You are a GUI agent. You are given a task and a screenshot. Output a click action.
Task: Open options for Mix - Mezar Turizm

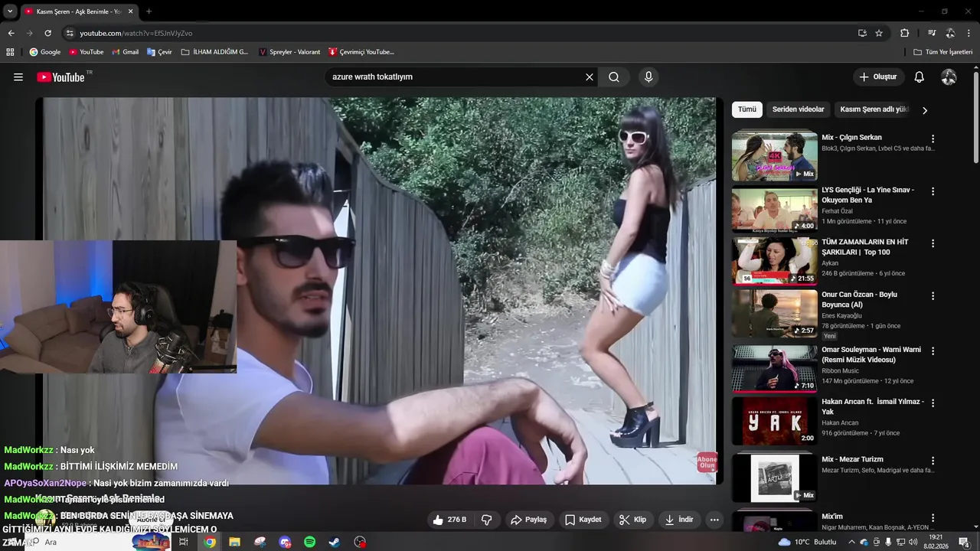pos(933,461)
